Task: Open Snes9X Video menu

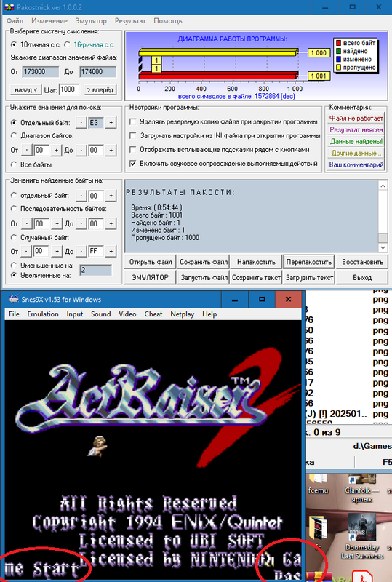Action: (x=127, y=314)
